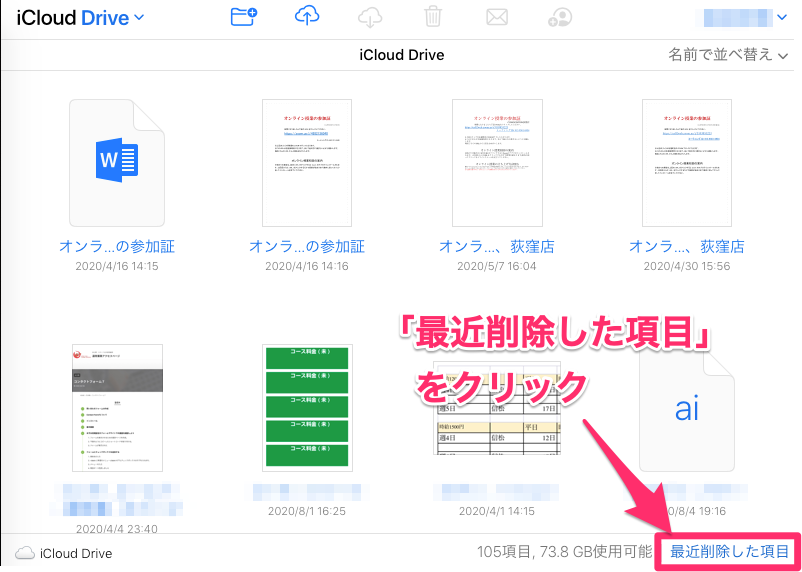802x572 pixels.
Task: Open the 名前で並べ替え sort dropdown
Action: coord(729,55)
